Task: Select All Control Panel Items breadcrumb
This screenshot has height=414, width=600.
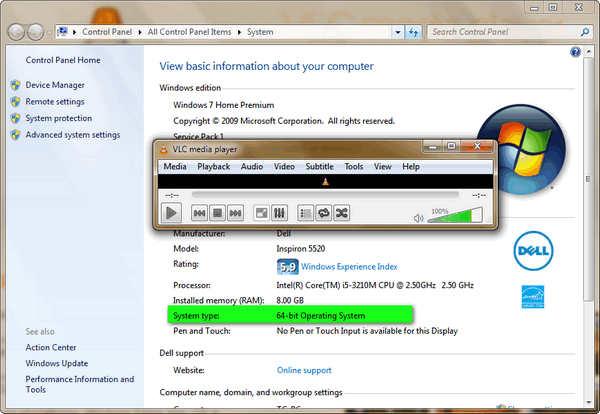Action: (x=189, y=32)
